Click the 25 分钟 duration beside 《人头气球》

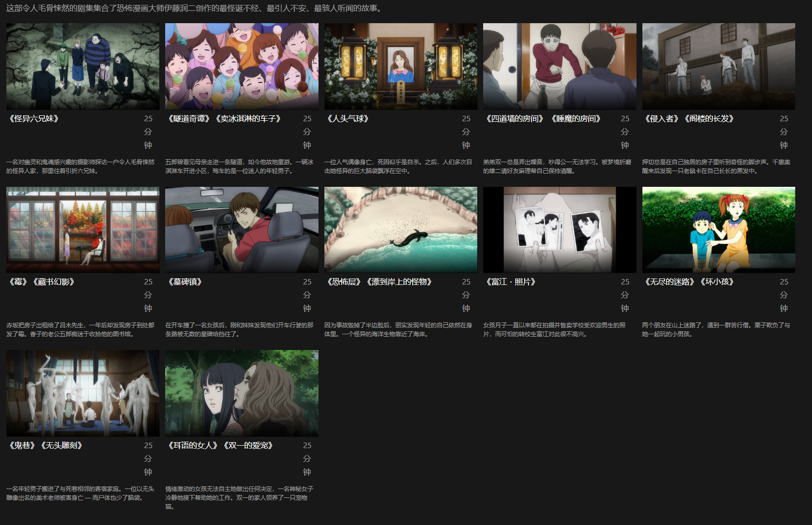point(466,132)
